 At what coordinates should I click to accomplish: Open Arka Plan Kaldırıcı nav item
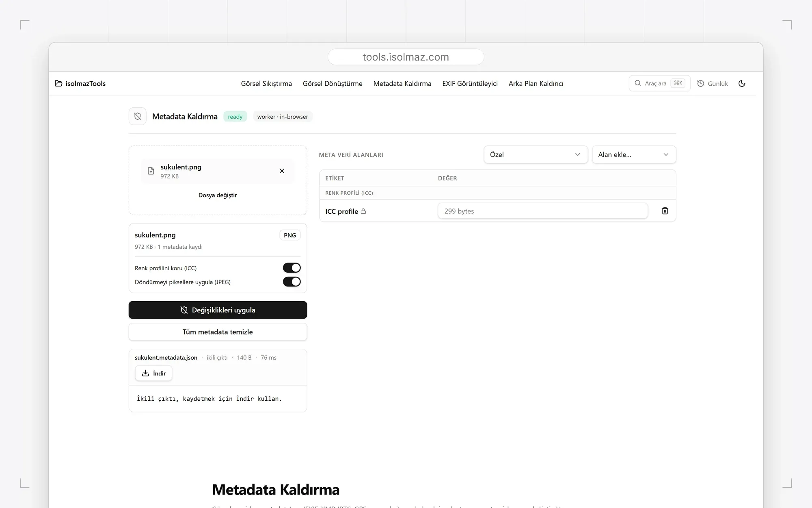(536, 83)
